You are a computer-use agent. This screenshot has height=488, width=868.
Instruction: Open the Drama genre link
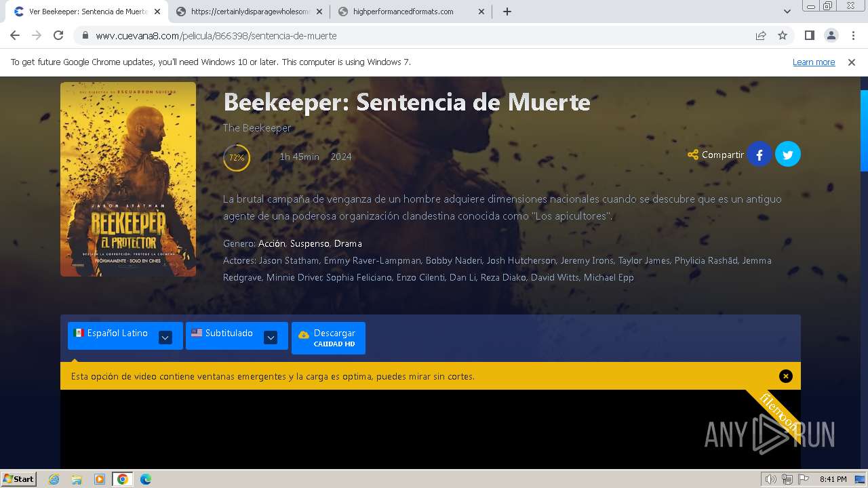tap(348, 243)
